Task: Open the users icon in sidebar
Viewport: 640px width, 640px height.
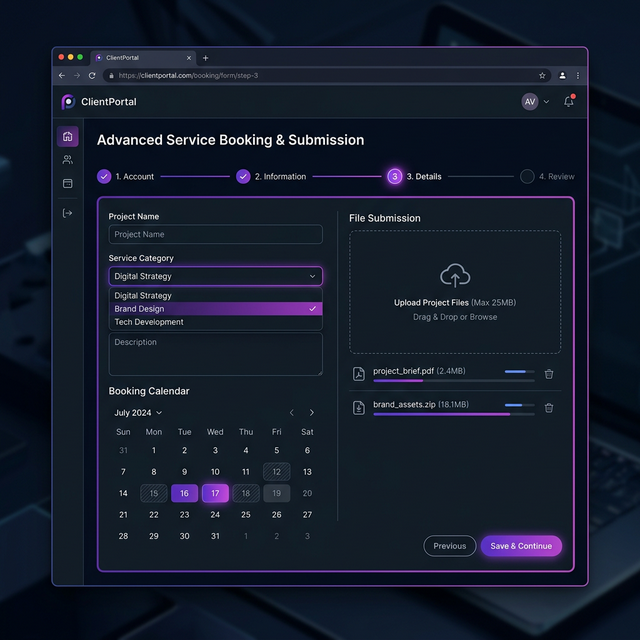Action: pos(67,160)
